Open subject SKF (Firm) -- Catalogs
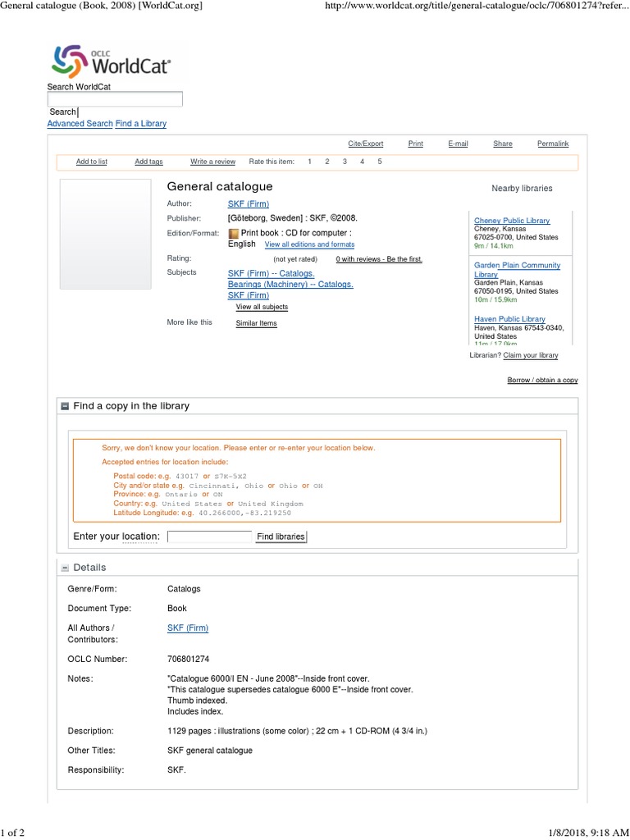 [x=271, y=274]
